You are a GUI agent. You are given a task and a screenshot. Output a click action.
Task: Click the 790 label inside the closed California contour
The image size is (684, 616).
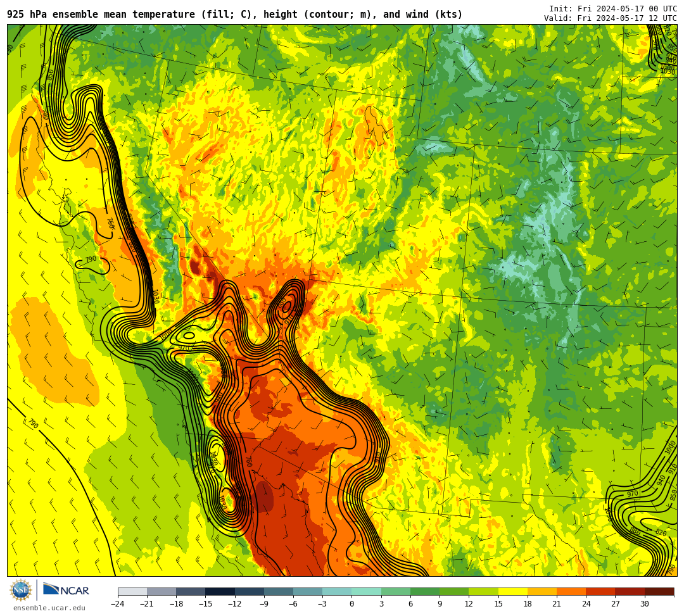[x=91, y=260]
